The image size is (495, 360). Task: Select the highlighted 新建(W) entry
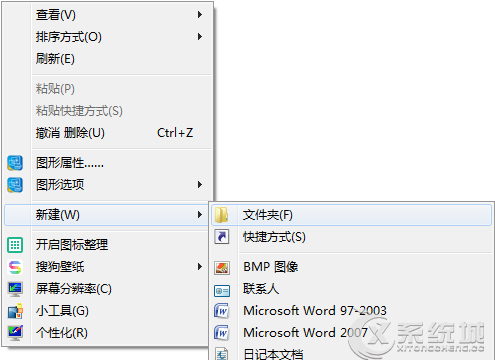(x=107, y=215)
